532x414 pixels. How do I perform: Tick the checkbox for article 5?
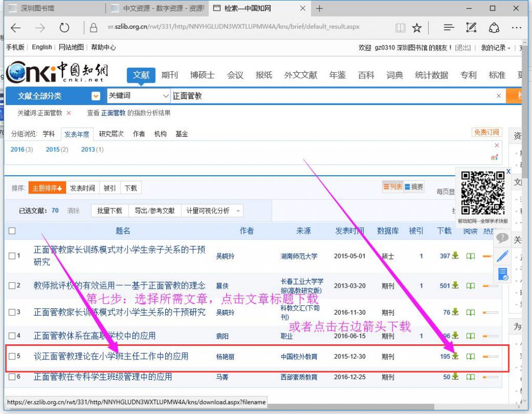point(12,356)
